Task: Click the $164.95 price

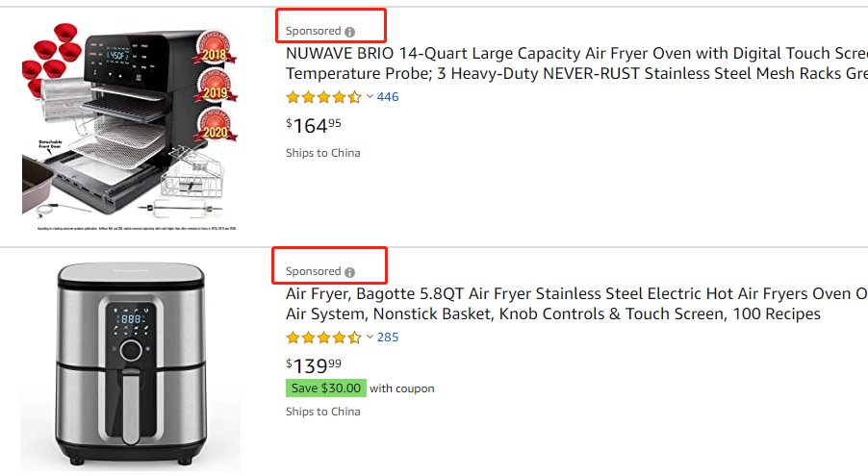Action: coord(314,125)
